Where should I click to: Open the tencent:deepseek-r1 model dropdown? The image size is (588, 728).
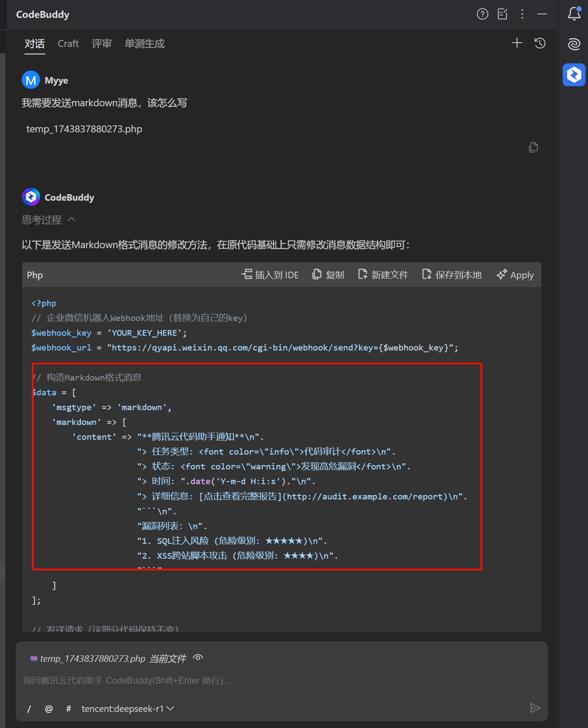point(128,709)
